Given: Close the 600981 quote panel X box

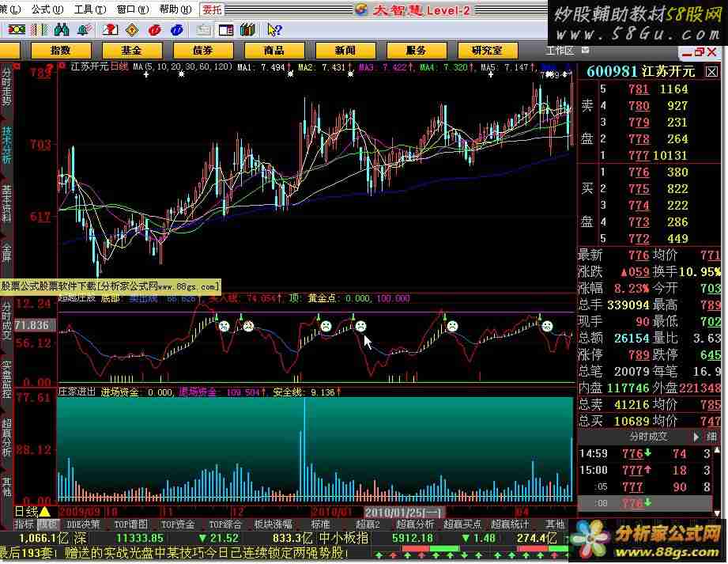Looking at the screenshot, I should 711,71.
